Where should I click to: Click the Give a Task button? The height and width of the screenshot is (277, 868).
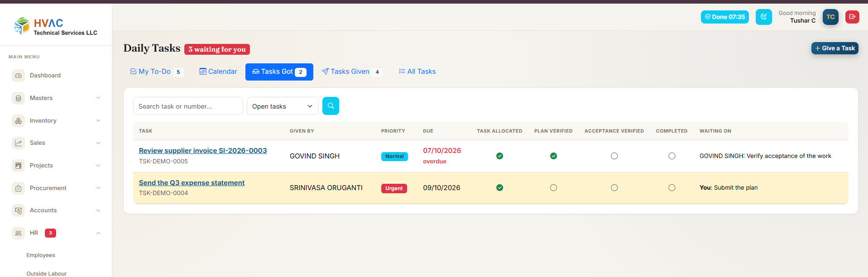tap(834, 48)
